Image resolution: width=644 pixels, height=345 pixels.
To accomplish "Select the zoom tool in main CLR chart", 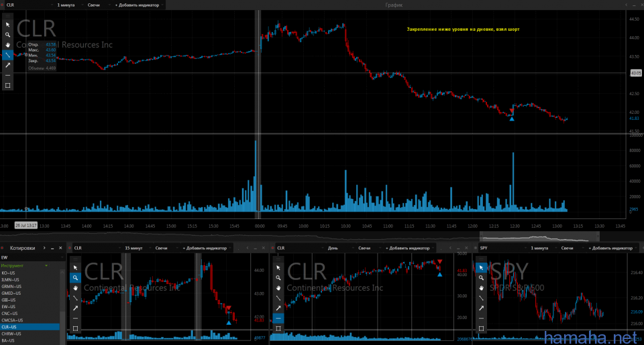I will click(7, 35).
